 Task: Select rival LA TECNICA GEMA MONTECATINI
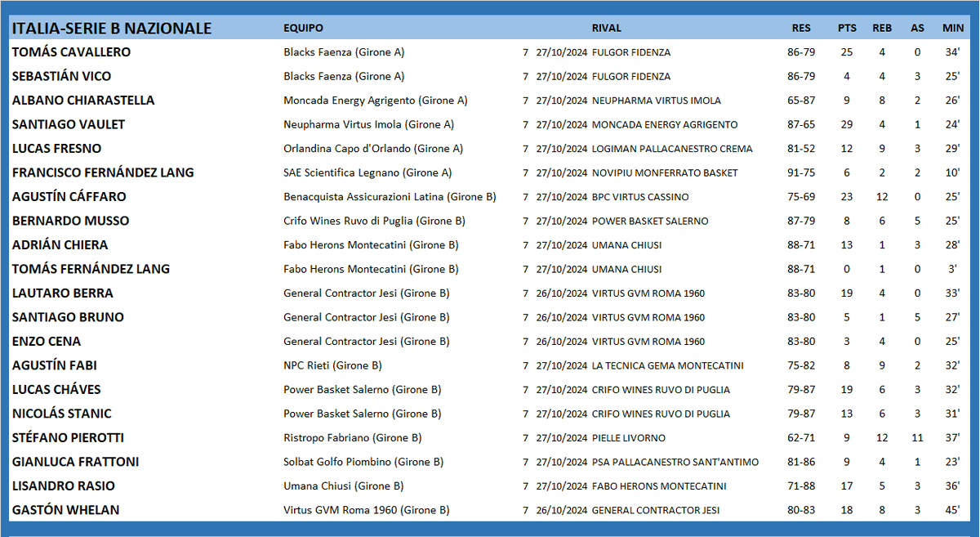pyautogui.click(x=668, y=366)
